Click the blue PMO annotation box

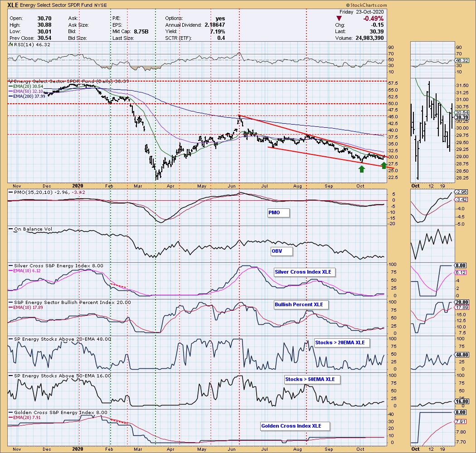(278, 213)
